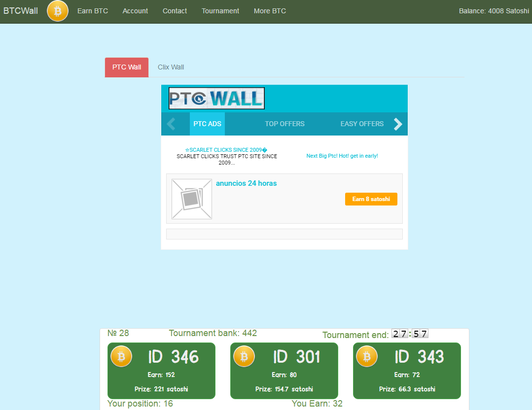Open the Account menu

[x=135, y=11]
